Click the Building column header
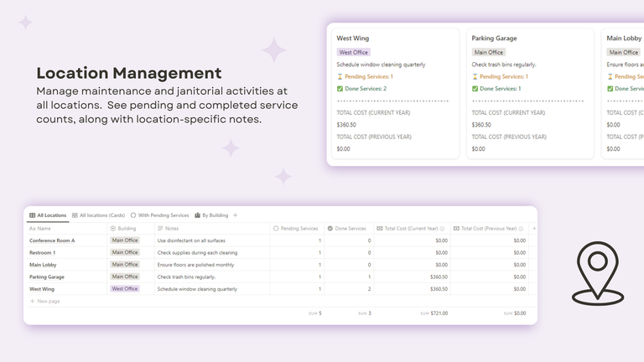 click(123, 228)
